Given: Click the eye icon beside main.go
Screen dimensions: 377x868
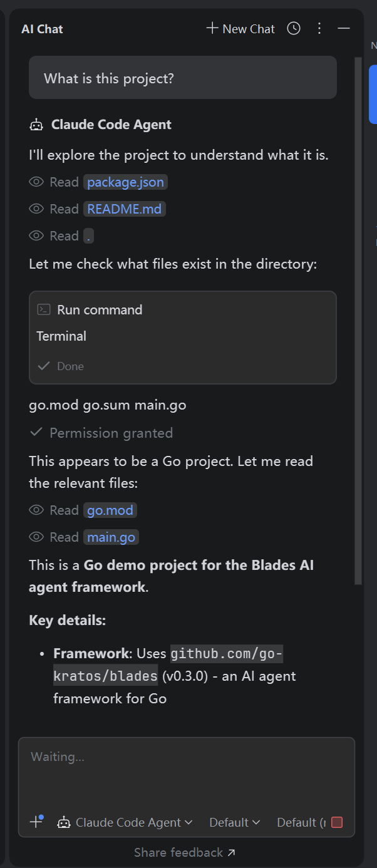Looking at the screenshot, I should click(36, 537).
